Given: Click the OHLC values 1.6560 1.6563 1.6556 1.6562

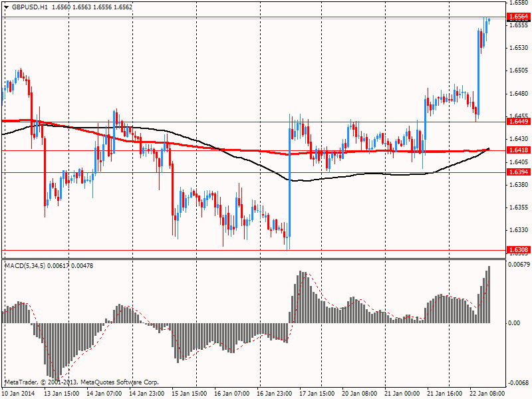Looking at the screenshot, I should click(92, 7).
